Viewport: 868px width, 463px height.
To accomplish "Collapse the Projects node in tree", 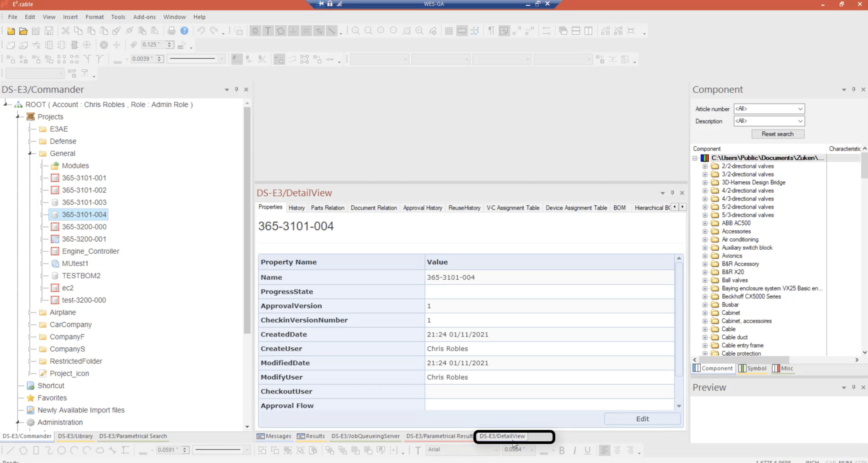I will pyautogui.click(x=18, y=117).
